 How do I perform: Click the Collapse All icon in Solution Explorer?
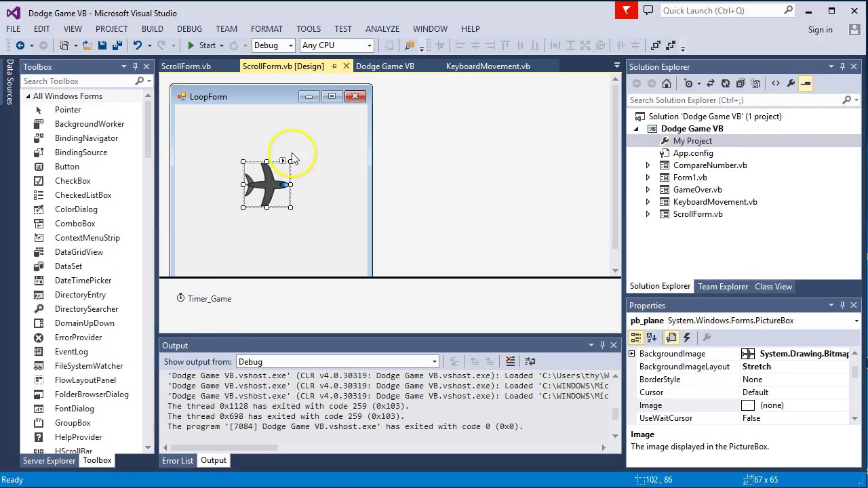pyautogui.click(x=740, y=83)
